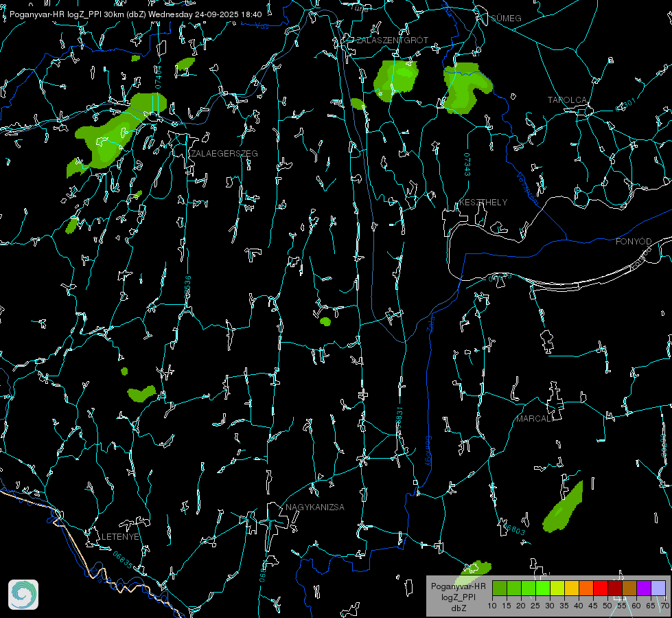672x618 pixels.
Task: Click the LETENYE town label
Action: pyautogui.click(x=120, y=537)
